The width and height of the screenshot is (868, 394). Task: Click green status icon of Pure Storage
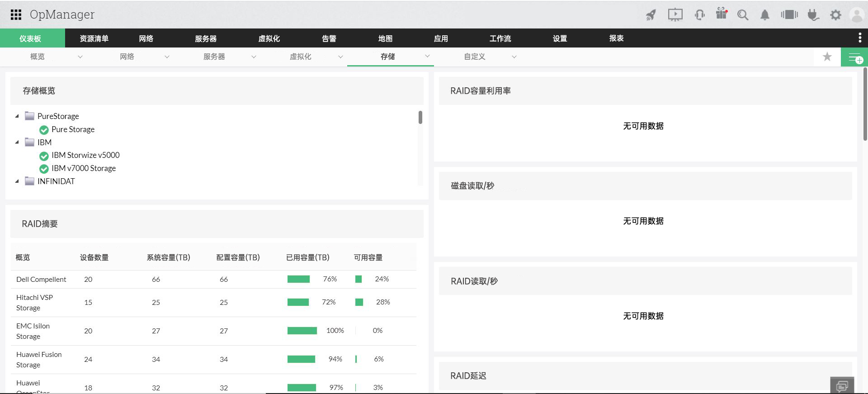coord(44,130)
